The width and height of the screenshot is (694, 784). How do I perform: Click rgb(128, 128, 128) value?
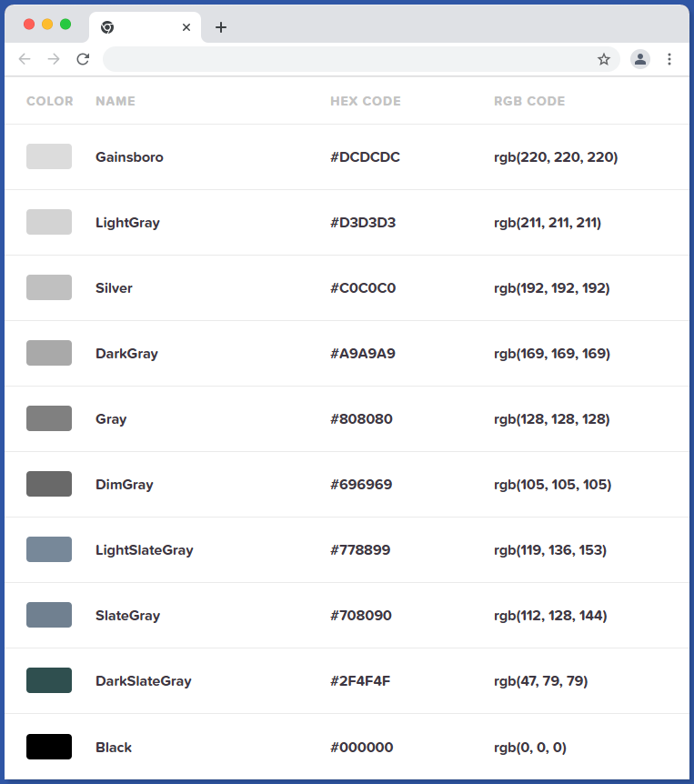click(552, 419)
